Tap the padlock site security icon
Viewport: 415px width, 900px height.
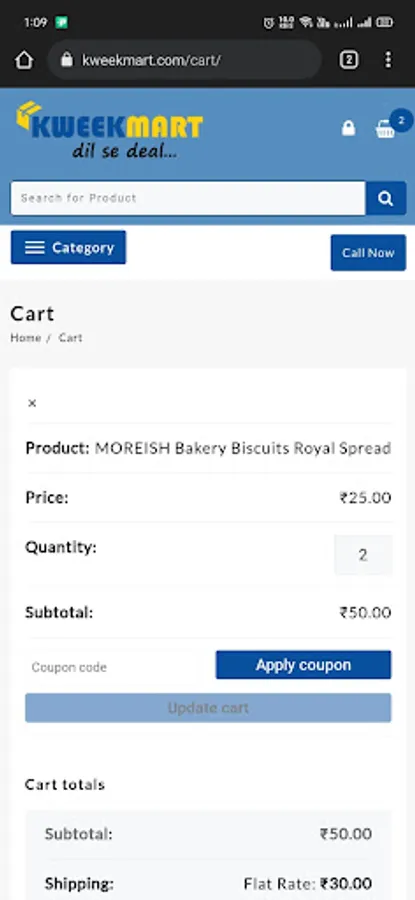67,60
